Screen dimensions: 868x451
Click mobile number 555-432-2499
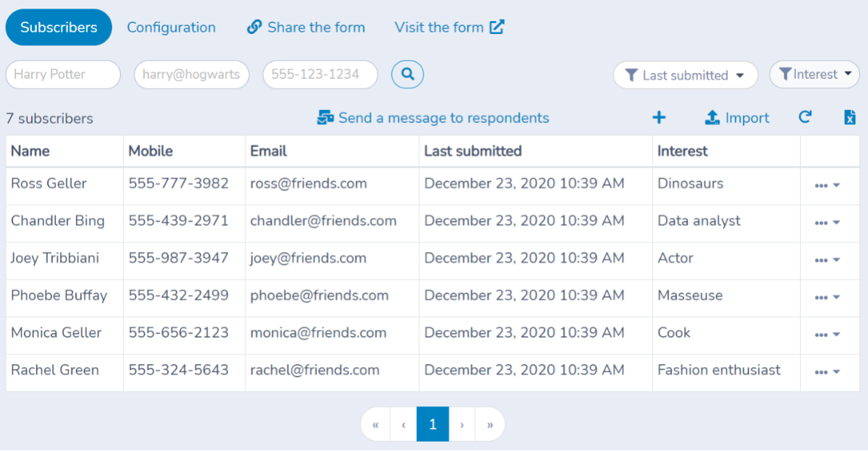click(x=178, y=295)
